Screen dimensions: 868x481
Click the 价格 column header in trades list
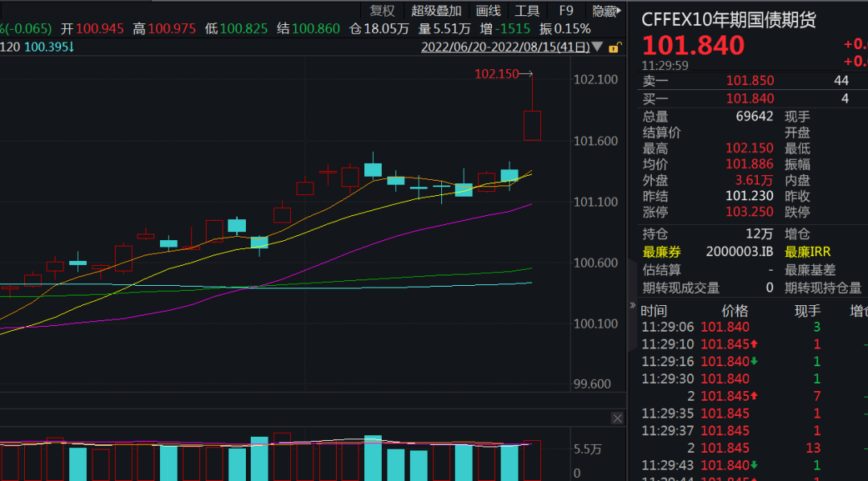(x=735, y=311)
